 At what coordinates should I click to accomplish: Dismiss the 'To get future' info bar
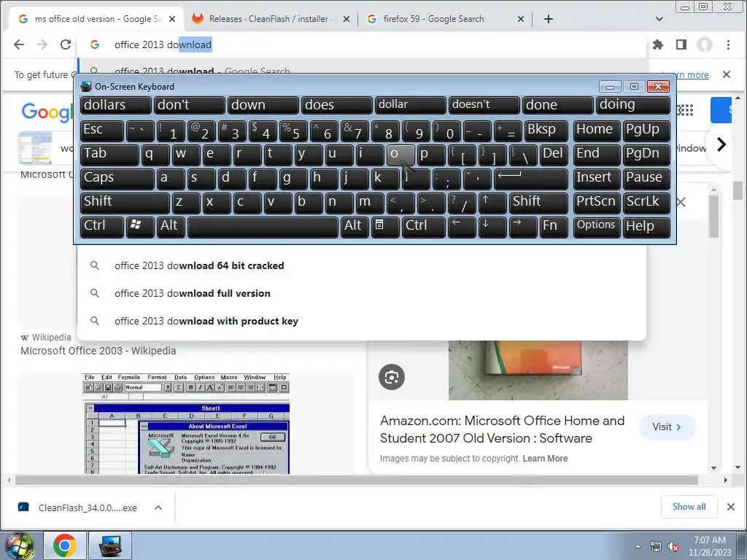tap(727, 74)
